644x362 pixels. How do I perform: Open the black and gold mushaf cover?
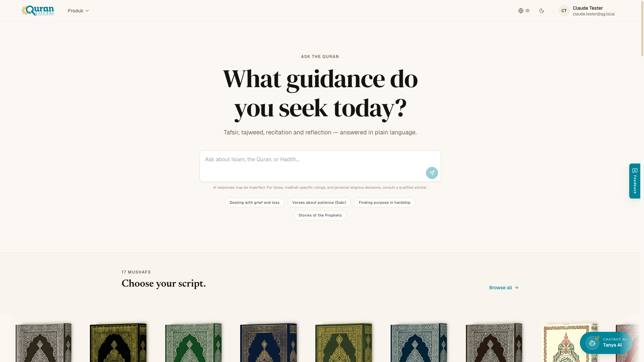[x=118, y=343]
